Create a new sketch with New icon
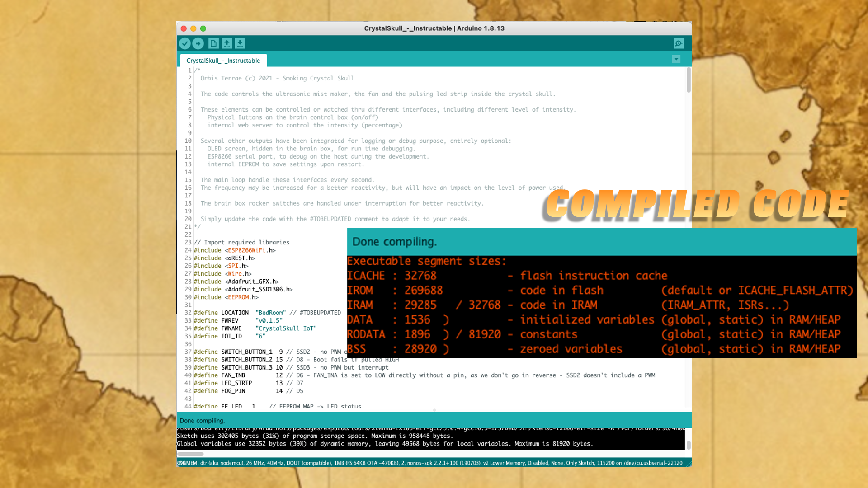 point(213,43)
